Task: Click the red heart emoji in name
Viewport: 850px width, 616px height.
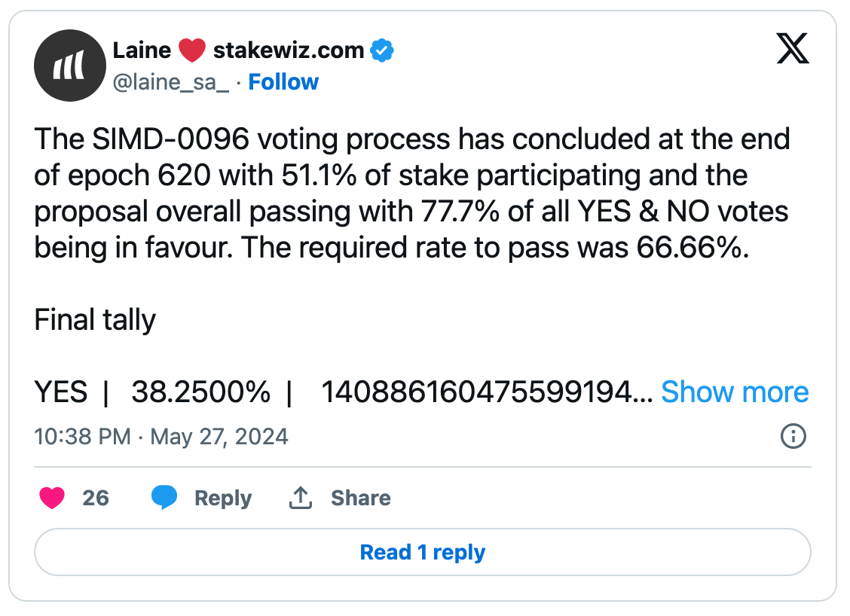Action: (x=192, y=51)
